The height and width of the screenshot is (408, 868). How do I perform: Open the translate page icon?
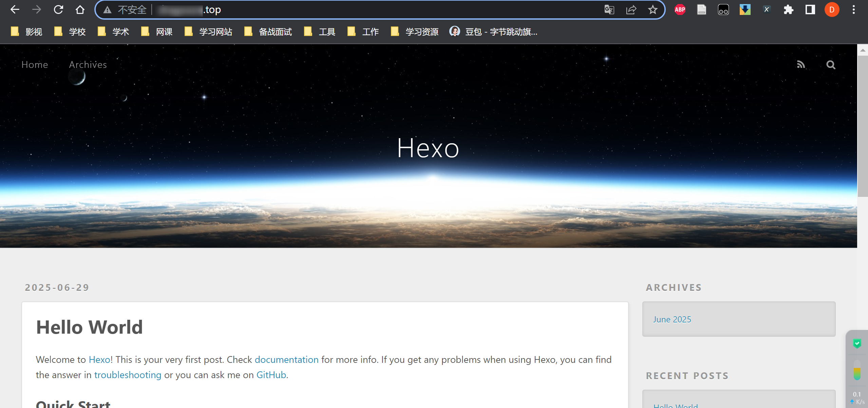click(609, 10)
